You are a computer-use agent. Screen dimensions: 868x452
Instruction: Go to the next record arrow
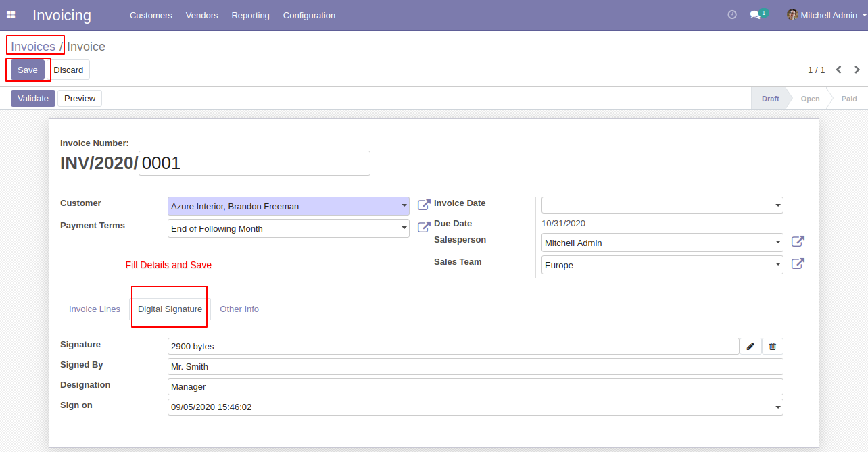coord(857,70)
